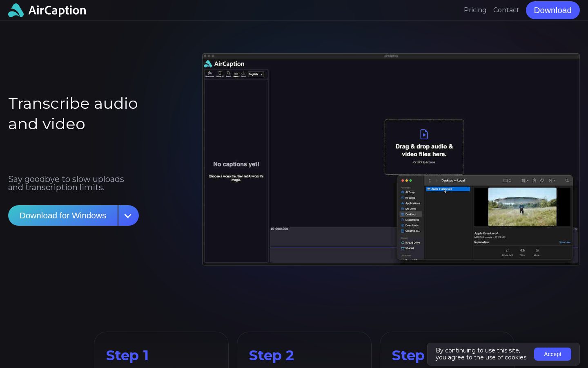The height and width of the screenshot is (368, 588).
Task: Click the Delete All trash icon in demo
Action: click(x=220, y=74)
